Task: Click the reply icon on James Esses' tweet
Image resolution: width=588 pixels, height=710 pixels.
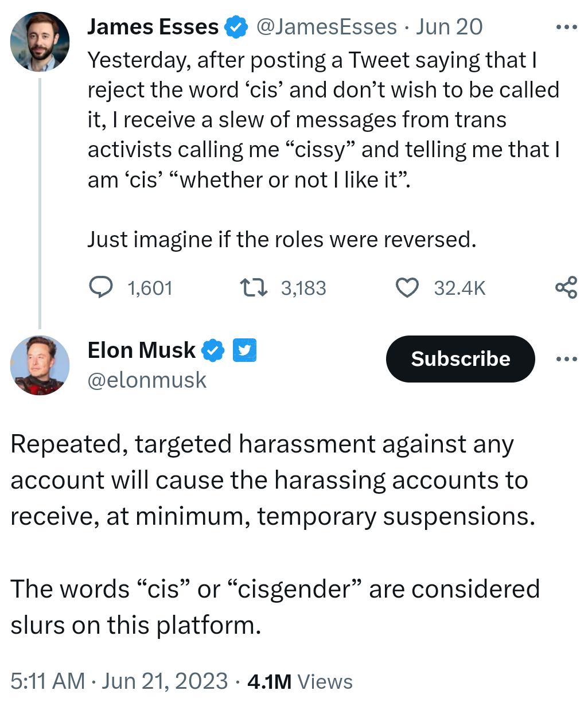Action: click(x=102, y=287)
